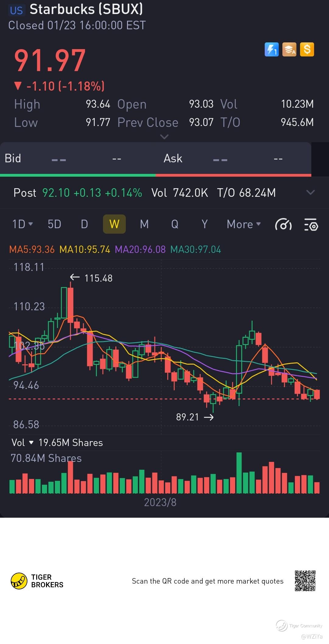The image size is (329, 644).
Task: Tap the stacked layers badge icon
Action: pyautogui.click(x=289, y=49)
